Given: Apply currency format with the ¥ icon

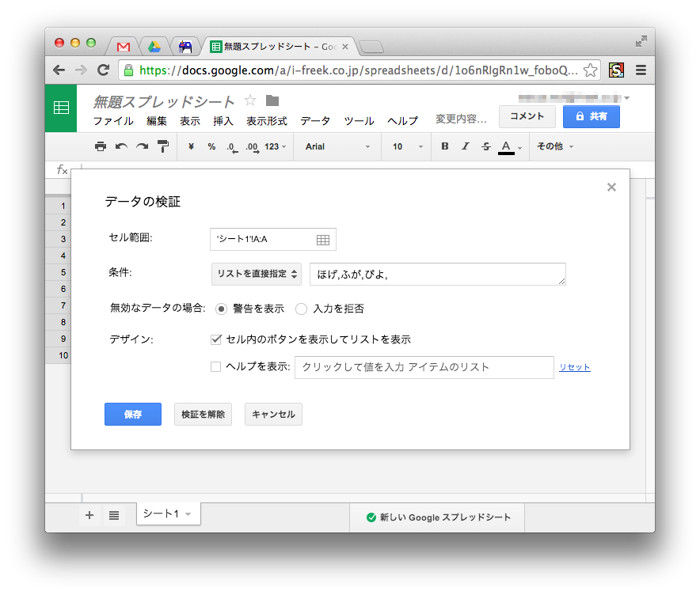Looking at the screenshot, I should coord(191,146).
